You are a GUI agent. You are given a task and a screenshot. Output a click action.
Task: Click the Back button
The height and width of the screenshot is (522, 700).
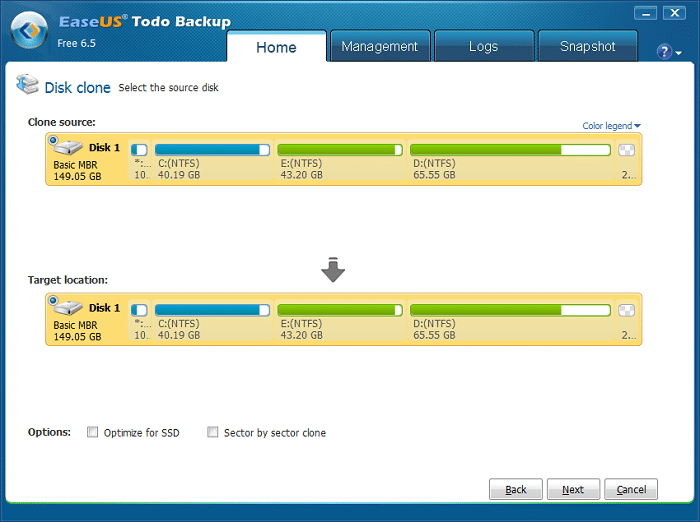click(x=516, y=489)
